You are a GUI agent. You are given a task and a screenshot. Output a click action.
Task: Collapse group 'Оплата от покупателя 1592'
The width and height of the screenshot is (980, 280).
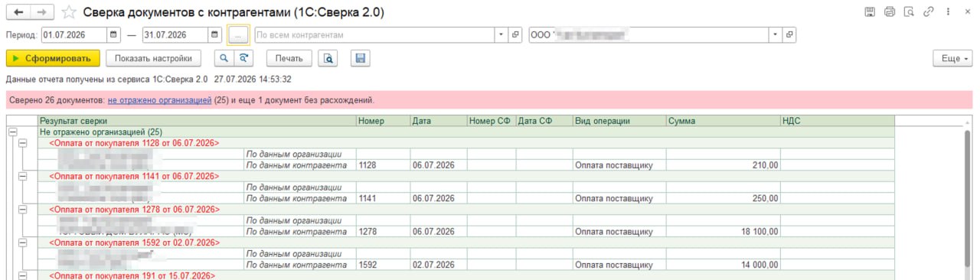(x=22, y=243)
